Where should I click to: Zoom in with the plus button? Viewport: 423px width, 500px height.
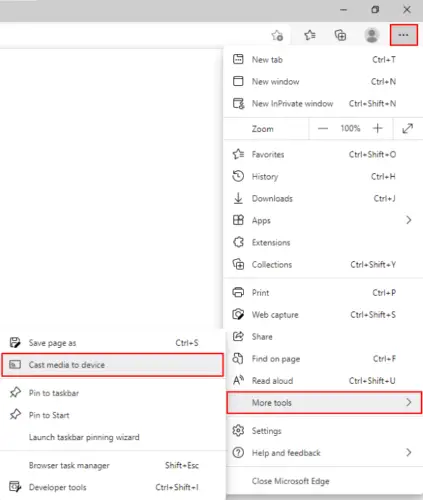[378, 128]
